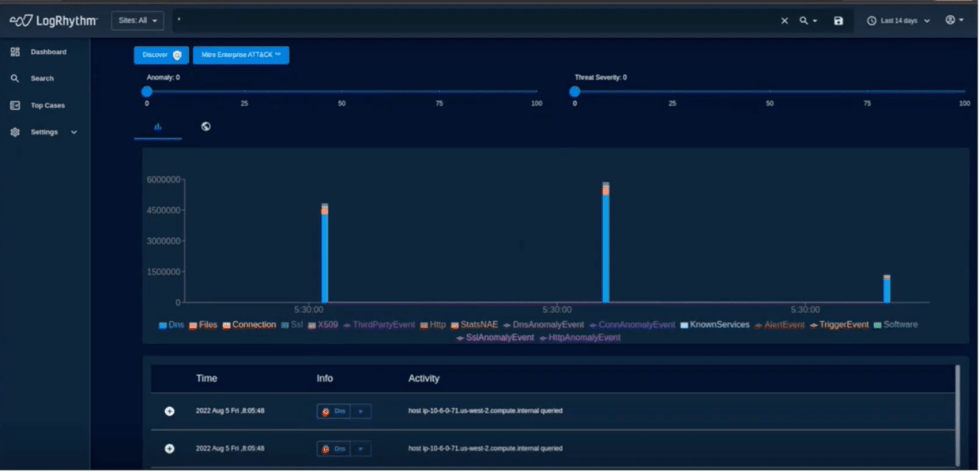Toggle the Dns series in the legend

tap(171, 325)
